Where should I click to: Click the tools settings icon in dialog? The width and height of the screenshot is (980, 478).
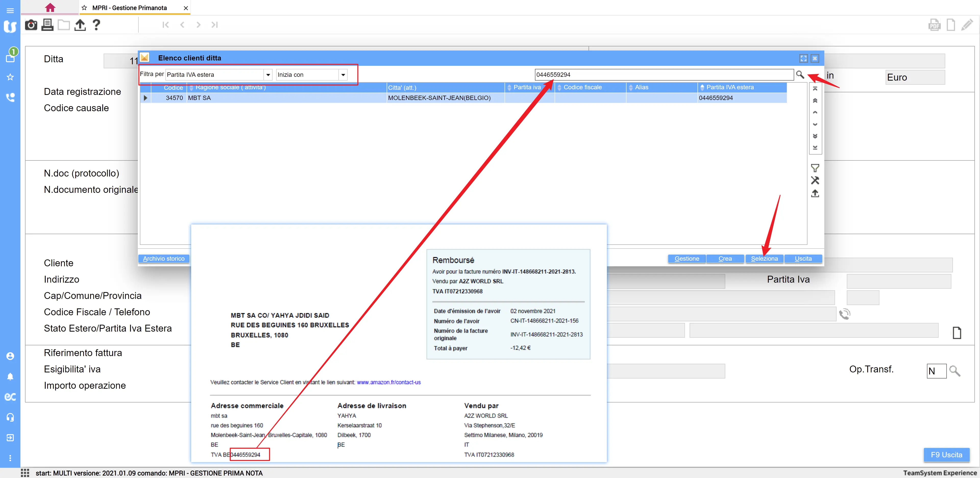pyautogui.click(x=815, y=180)
